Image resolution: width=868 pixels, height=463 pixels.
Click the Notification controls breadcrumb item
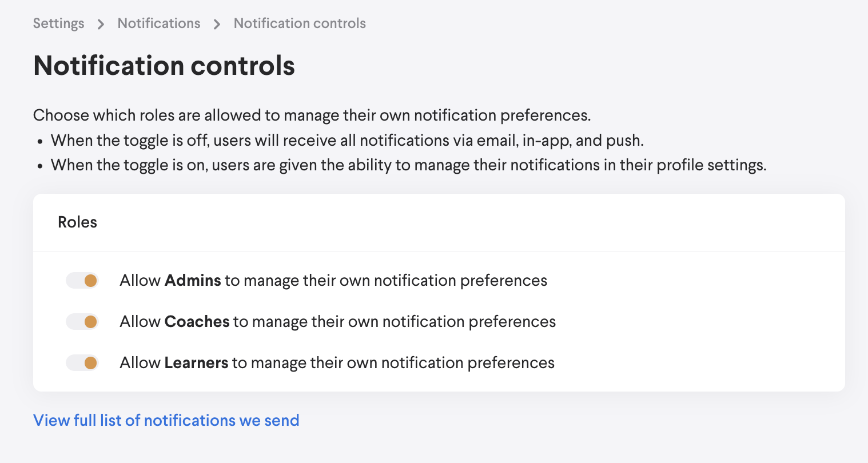coord(300,23)
